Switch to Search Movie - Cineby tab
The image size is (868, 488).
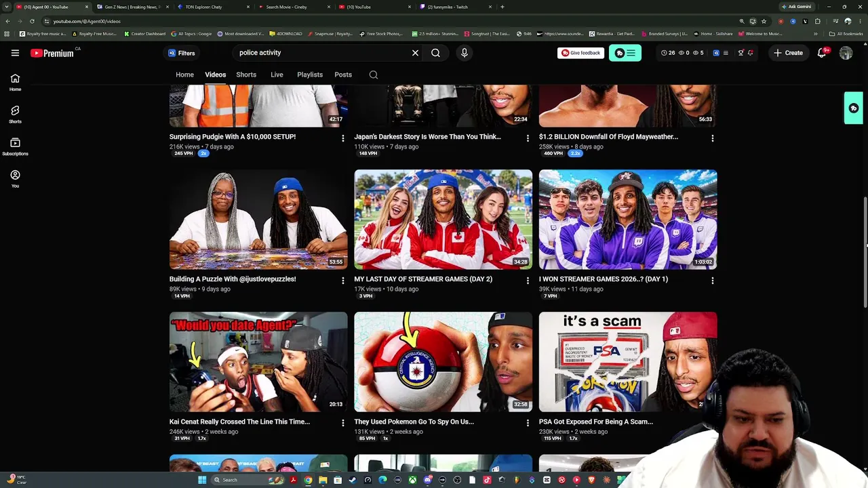293,7
